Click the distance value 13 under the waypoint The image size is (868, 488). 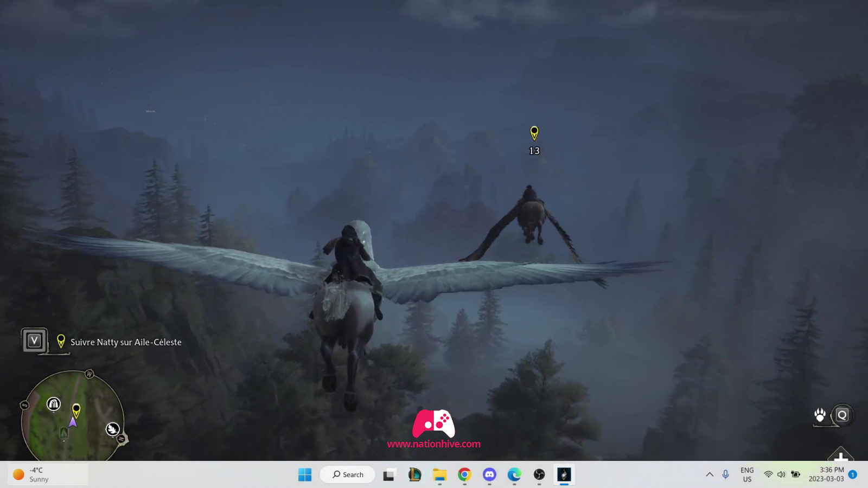click(534, 151)
